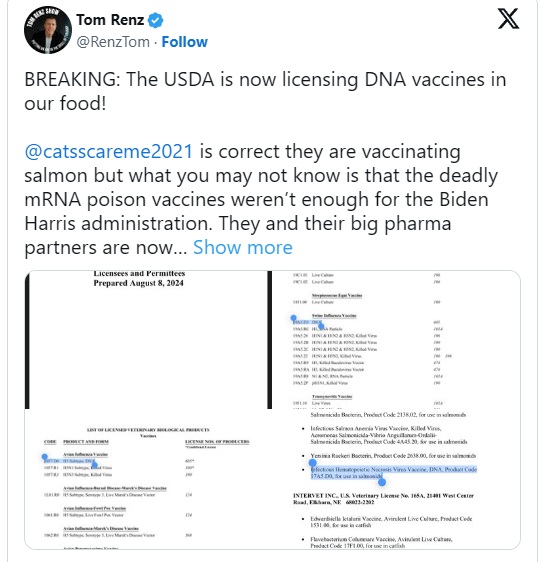Viewport: 545px width, 562px height.
Task: Open the @catsscareme2021 mention
Action: (109, 151)
